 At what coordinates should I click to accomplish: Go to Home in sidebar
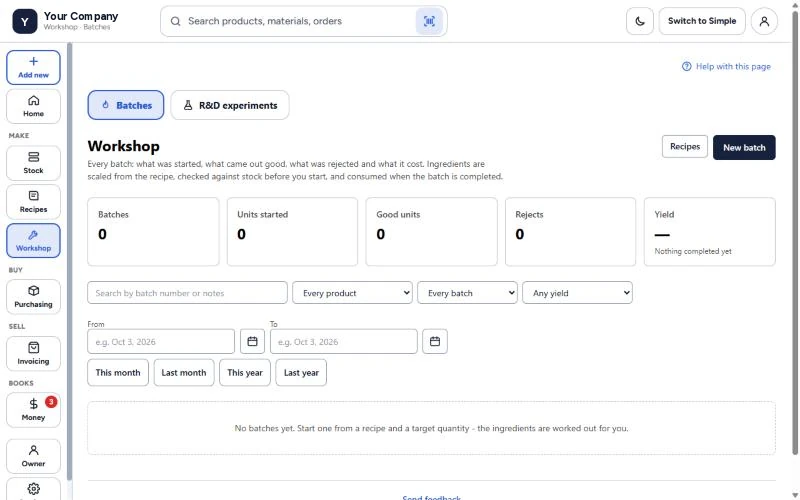(33, 106)
